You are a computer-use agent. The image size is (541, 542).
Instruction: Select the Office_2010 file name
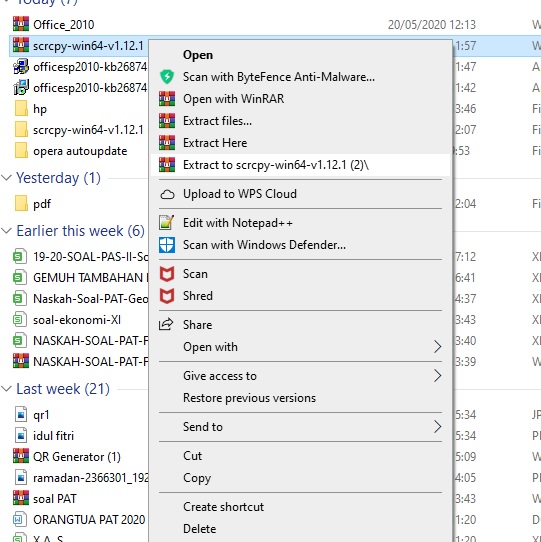64,25
